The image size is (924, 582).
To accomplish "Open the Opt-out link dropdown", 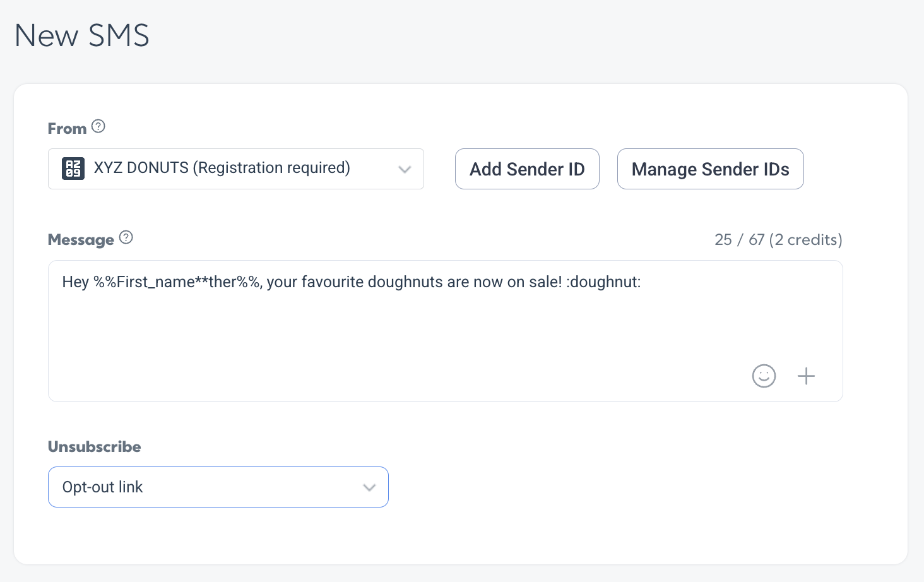I will [218, 487].
